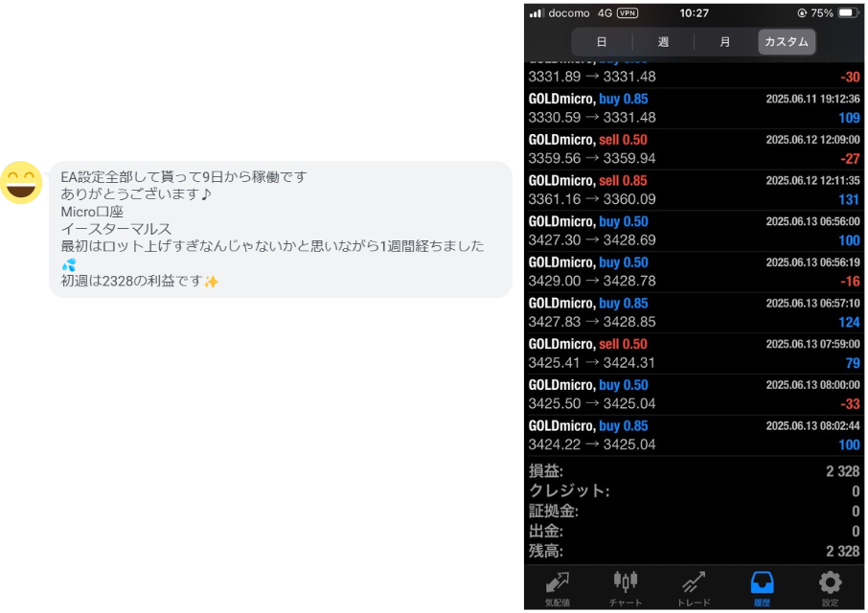Viewport: 868px width, 613px height.
Task: Tap the 残高 balance summary row
Action: click(x=695, y=552)
